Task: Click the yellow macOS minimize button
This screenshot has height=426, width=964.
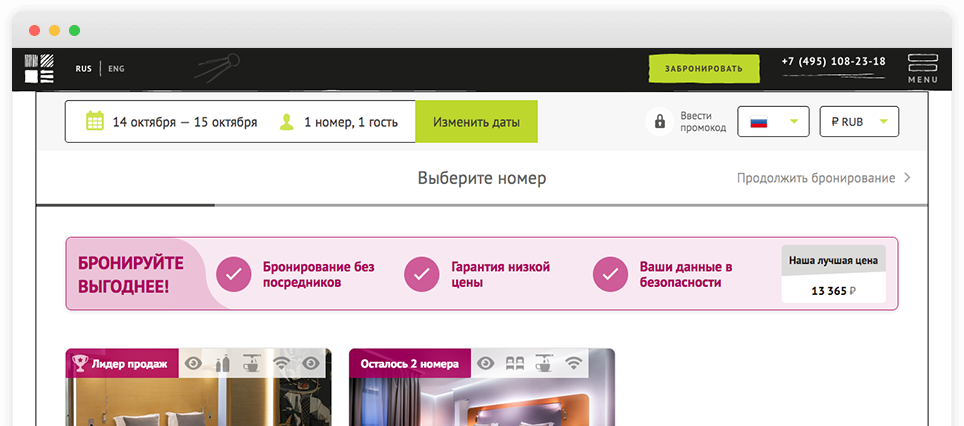Action: click(54, 30)
